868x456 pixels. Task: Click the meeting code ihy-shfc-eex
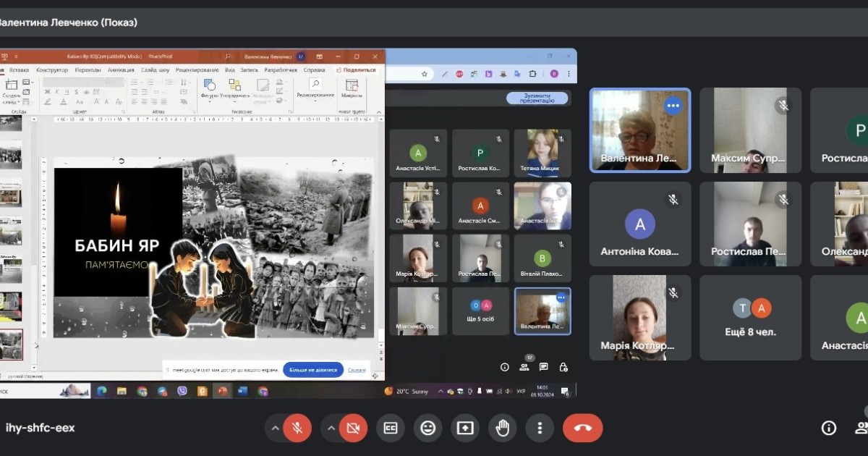40,428
